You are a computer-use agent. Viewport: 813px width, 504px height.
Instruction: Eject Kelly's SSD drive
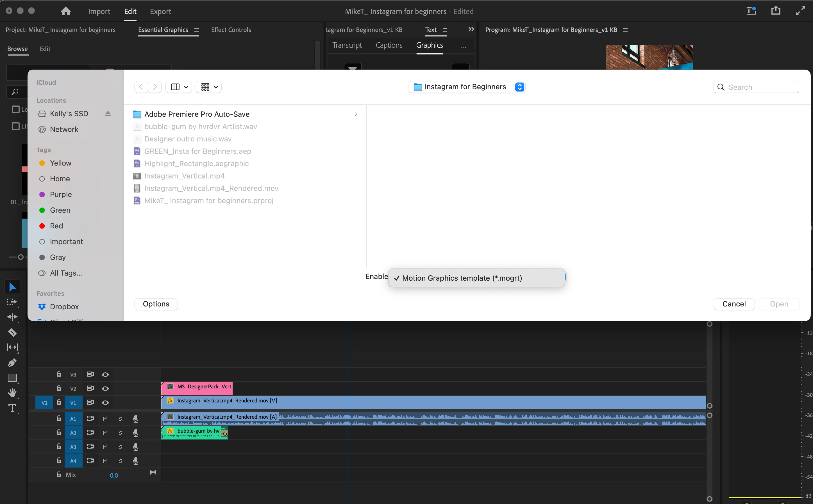(x=108, y=114)
